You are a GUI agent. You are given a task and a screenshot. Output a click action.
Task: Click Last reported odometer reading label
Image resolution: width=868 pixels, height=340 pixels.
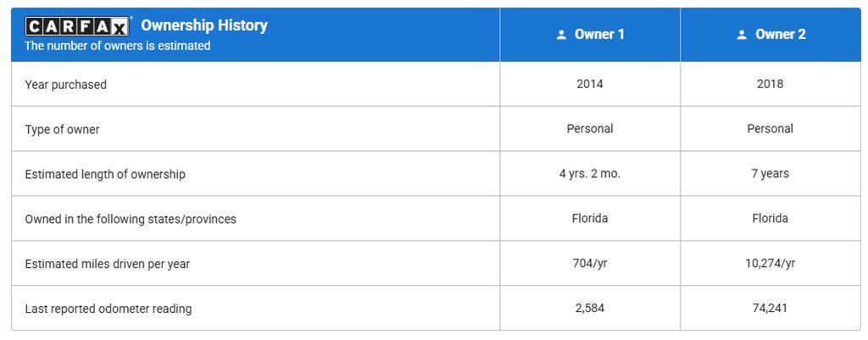point(108,309)
